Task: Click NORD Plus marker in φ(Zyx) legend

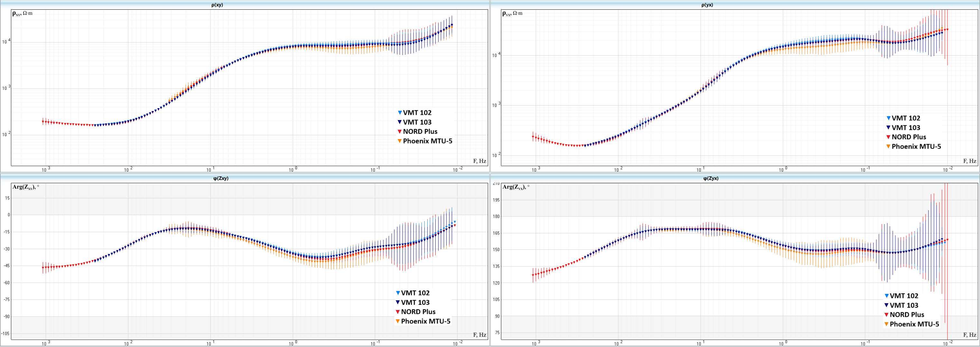Action: point(886,315)
